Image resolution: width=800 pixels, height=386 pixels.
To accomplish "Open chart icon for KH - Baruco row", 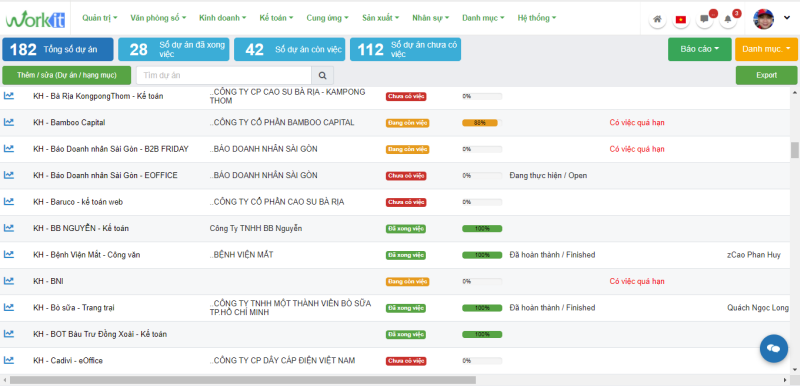I will (x=9, y=201).
